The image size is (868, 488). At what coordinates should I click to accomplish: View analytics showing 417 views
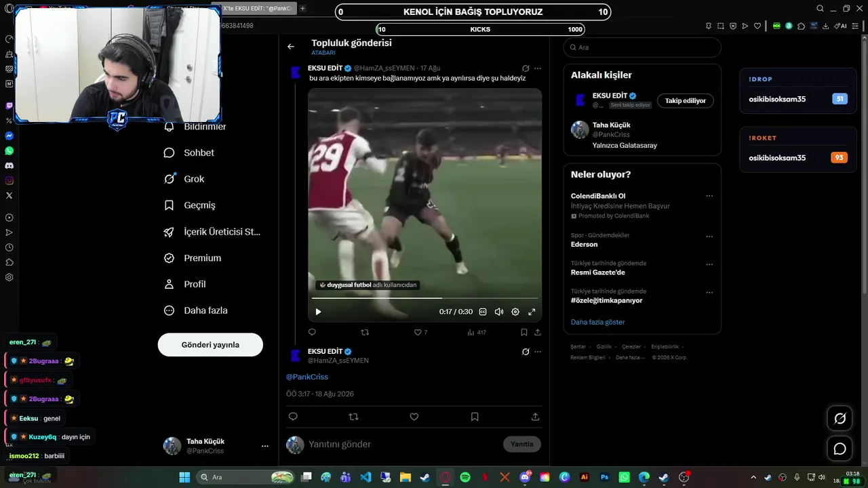pos(477,332)
